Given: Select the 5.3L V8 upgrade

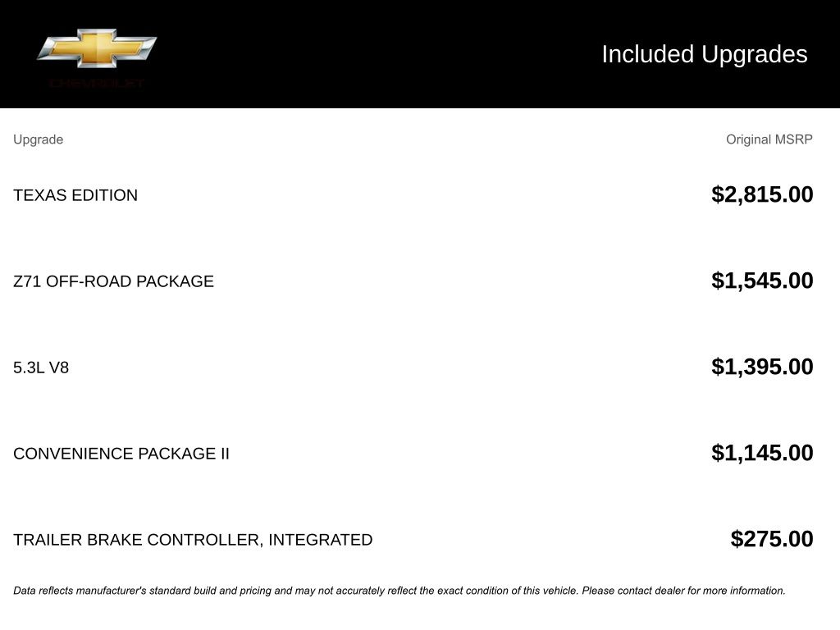Looking at the screenshot, I should (41, 367).
